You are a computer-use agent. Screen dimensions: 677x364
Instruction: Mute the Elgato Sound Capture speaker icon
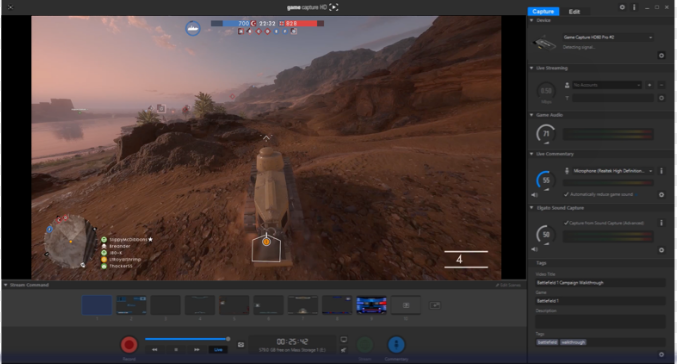point(535,250)
